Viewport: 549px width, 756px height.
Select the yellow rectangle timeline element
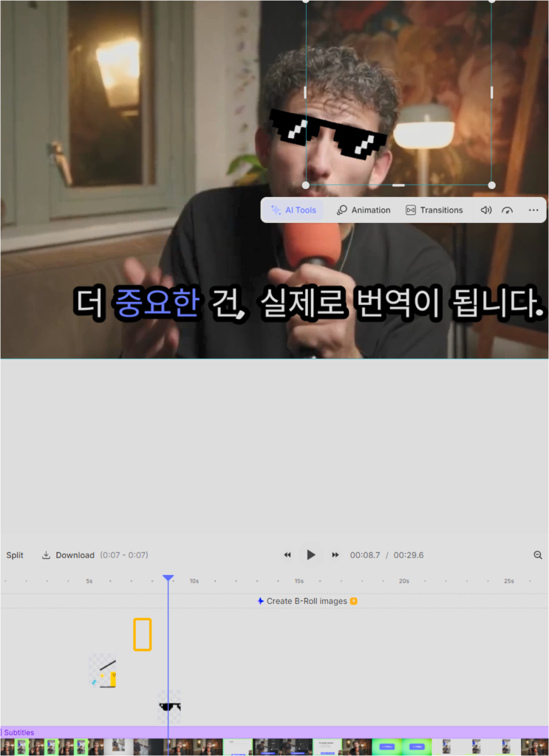coord(143,634)
